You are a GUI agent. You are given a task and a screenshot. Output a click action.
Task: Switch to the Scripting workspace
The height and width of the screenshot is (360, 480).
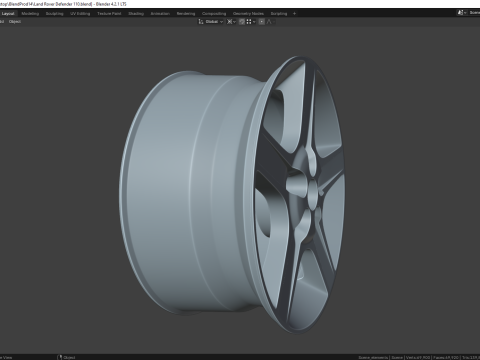pos(279,14)
